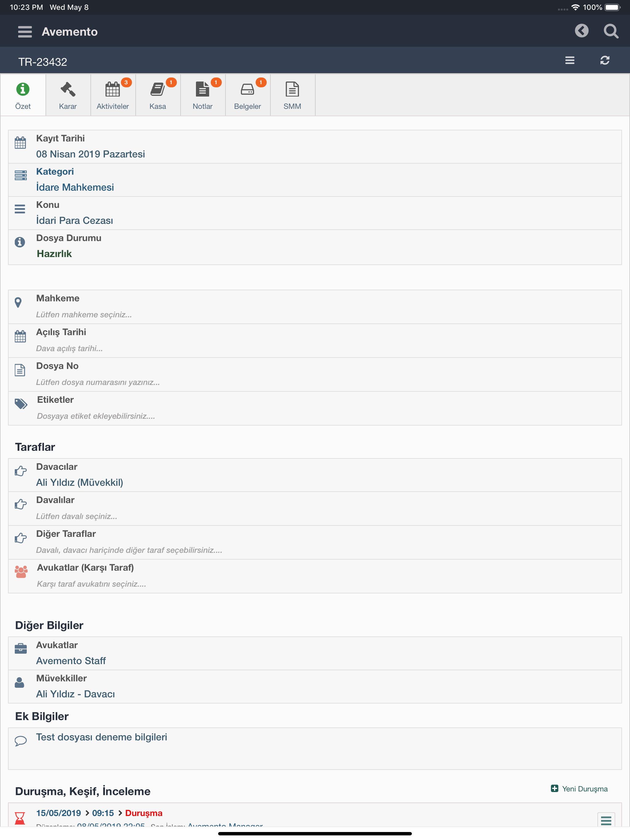Click the Kategori list icon
The width and height of the screenshot is (630, 840).
click(x=21, y=176)
